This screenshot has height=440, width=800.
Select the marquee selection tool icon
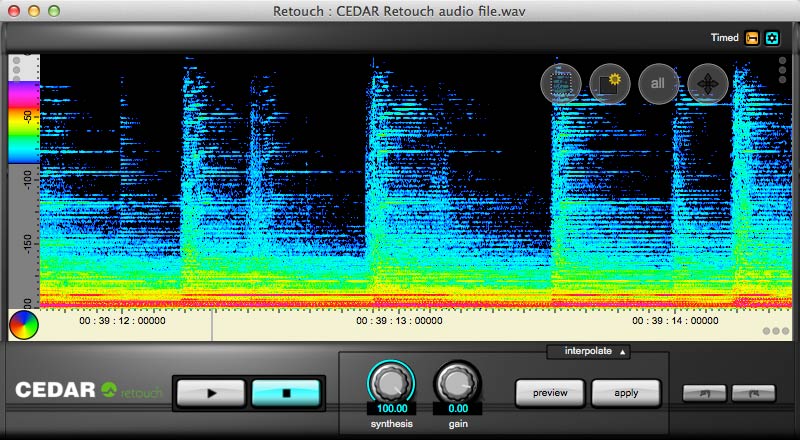click(x=560, y=84)
